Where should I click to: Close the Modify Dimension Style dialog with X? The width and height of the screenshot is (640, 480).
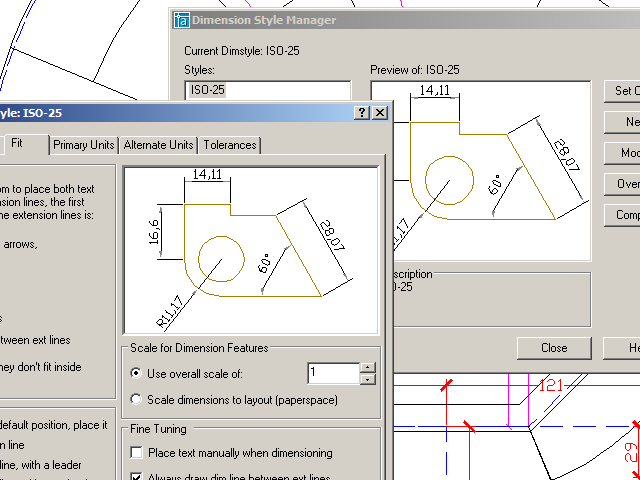click(x=379, y=113)
